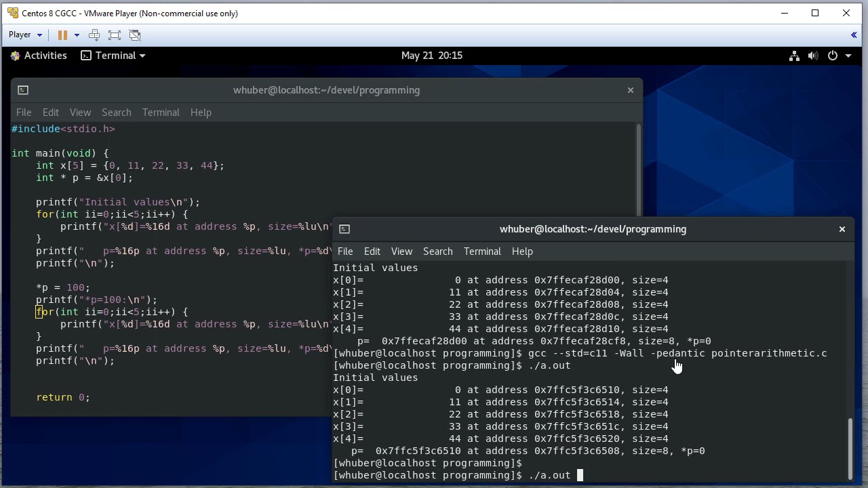Image resolution: width=868 pixels, height=488 pixels.
Task: Click the Activities foot icon in top bar
Action: pyautogui.click(x=16, y=56)
